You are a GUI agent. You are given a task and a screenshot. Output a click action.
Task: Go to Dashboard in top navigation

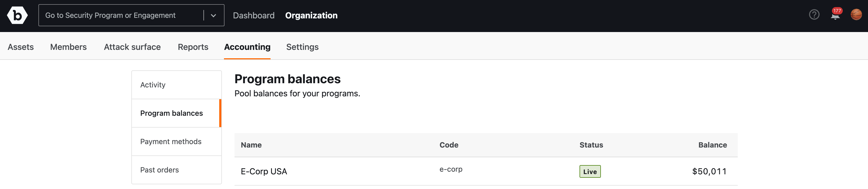click(x=254, y=15)
